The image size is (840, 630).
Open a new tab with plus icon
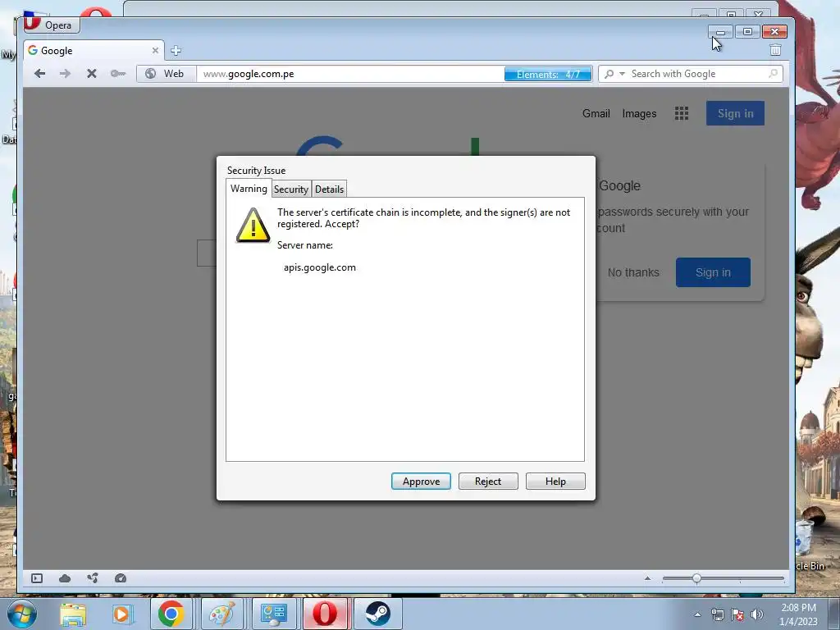coord(176,50)
